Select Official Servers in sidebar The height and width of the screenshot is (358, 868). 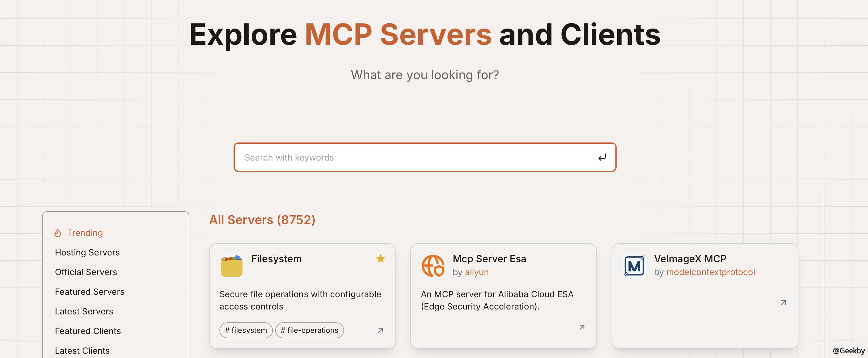coord(86,272)
